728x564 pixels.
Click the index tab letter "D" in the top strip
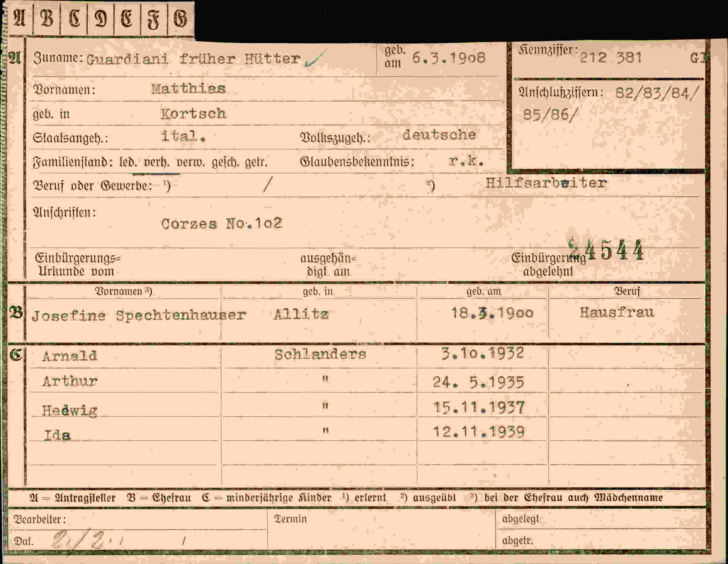101,18
